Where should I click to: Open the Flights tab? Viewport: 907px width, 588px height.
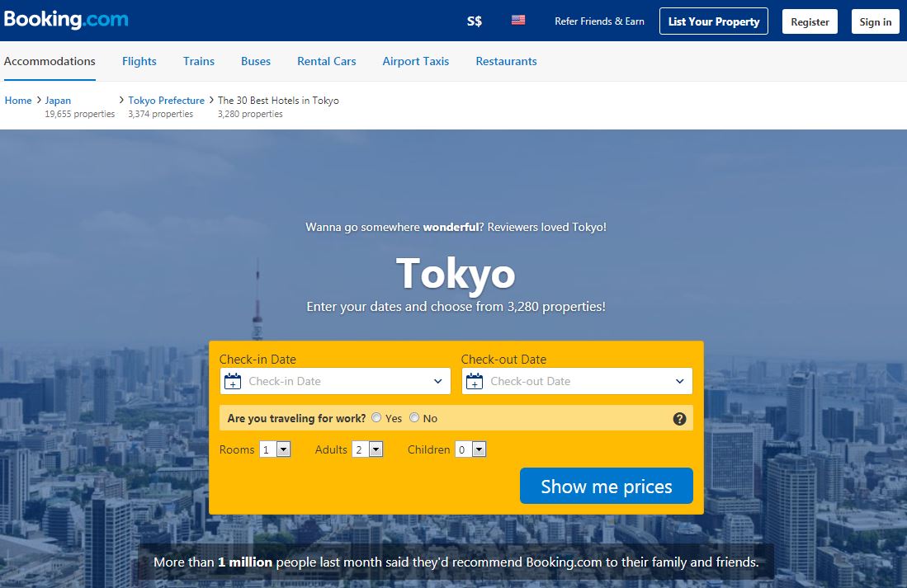point(139,61)
